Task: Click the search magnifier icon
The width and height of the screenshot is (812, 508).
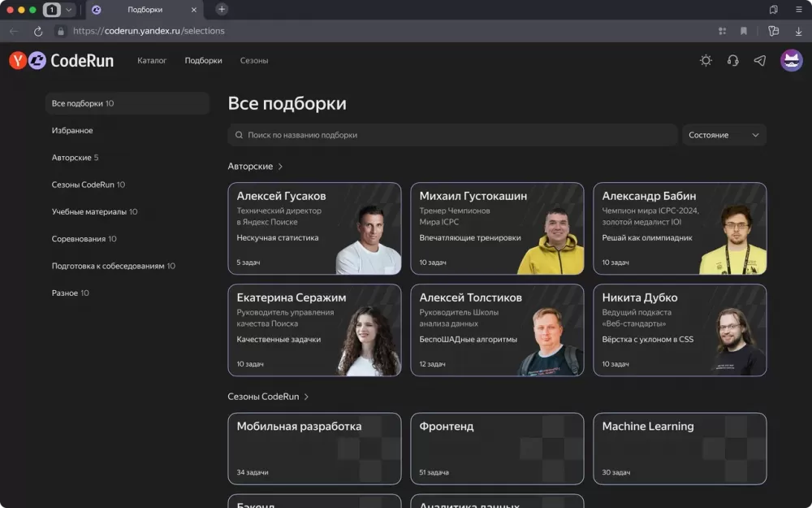Action: point(239,135)
